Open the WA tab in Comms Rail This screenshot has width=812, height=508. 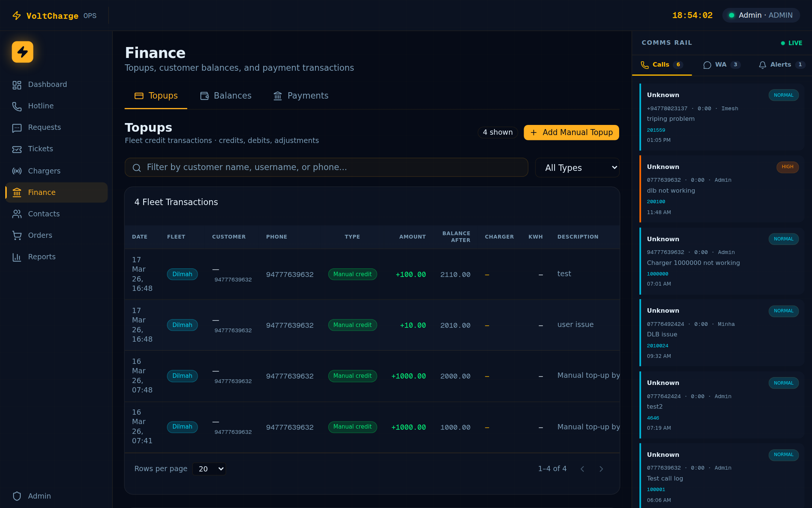(721, 65)
